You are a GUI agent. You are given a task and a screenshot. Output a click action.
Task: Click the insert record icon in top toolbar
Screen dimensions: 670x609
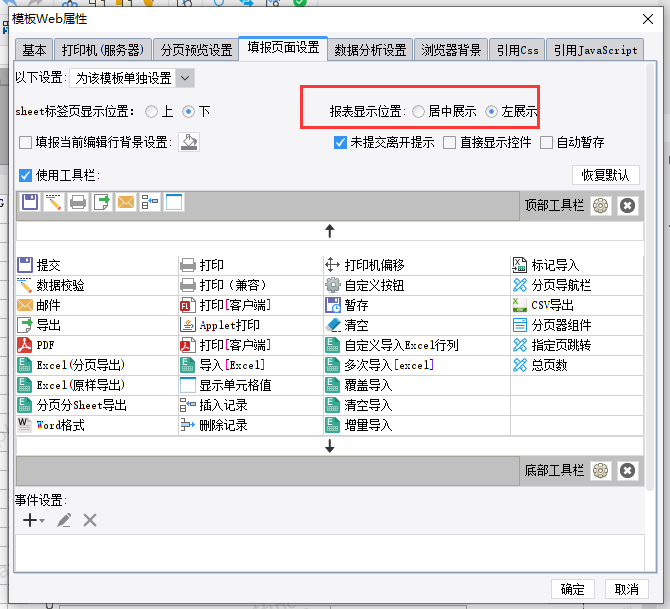click(x=150, y=202)
